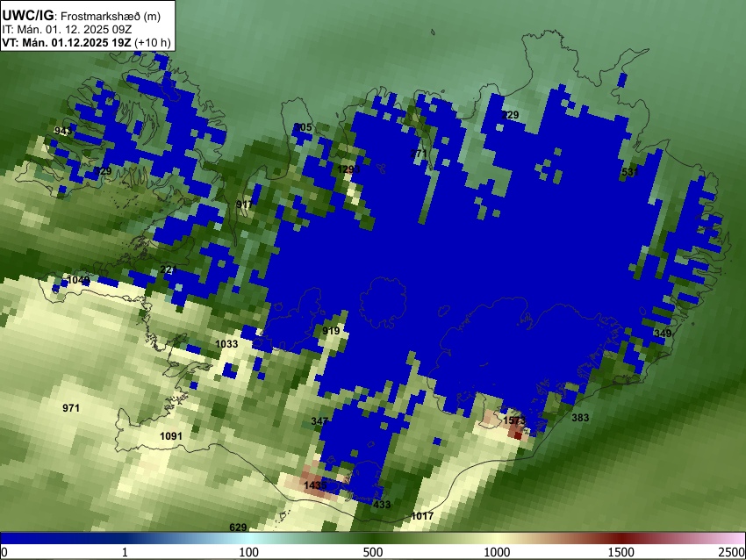Image resolution: width=746 pixels, height=560 pixels.
Task: Select the legend tick labeled 2500
Action: 732,552
